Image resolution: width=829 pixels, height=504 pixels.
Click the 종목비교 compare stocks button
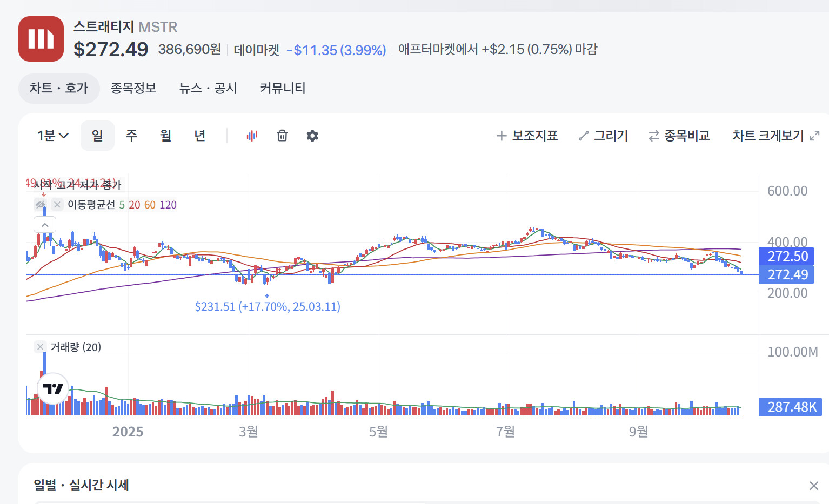679,136
